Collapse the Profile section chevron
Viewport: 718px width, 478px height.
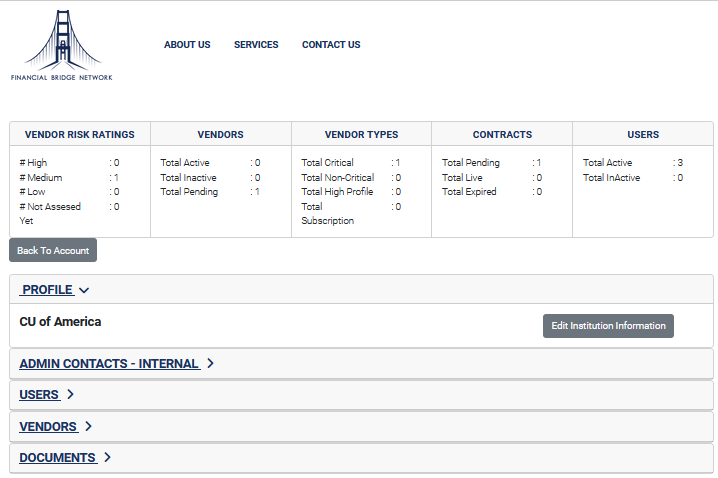tap(84, 290)
